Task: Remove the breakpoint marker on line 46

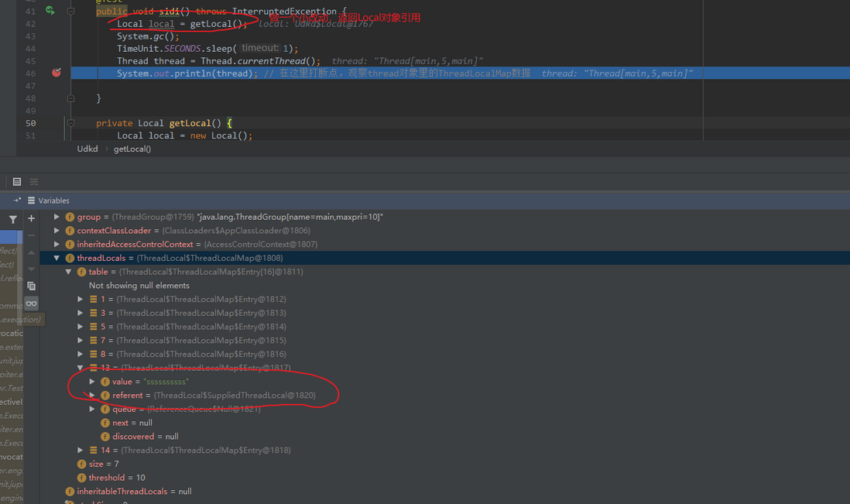Action: pos(57,73)
